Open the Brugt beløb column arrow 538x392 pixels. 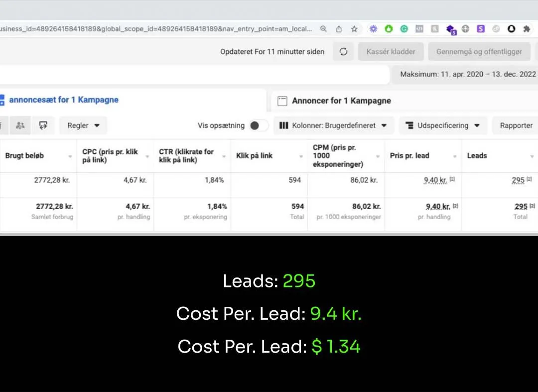70,156
